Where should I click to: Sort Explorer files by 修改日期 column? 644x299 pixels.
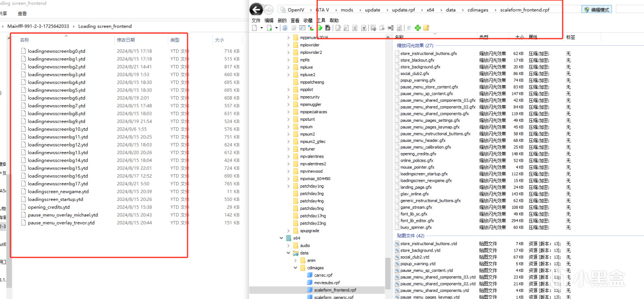[x=126, y=40]
